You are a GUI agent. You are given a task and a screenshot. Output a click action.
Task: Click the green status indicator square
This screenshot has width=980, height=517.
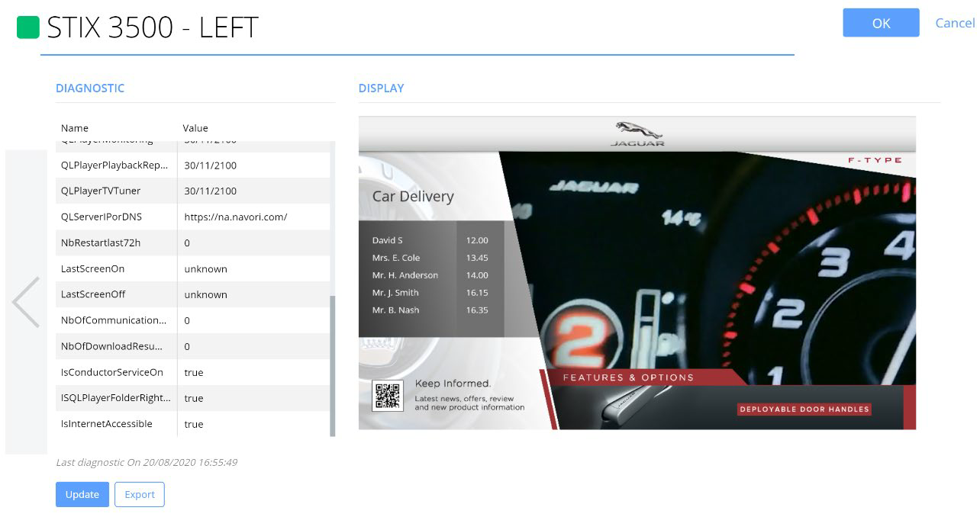28,27
